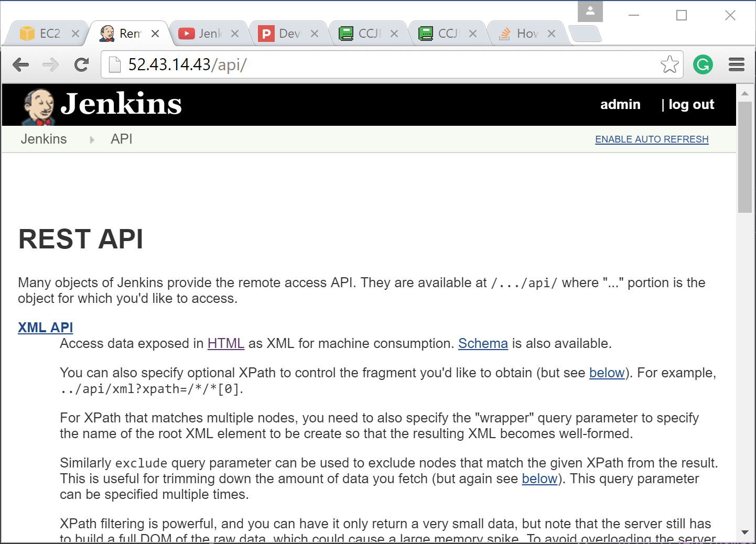Open the Chrome menu via the hamburger icon
Screen dimensions: 756x544
click(x=736, y=64)
